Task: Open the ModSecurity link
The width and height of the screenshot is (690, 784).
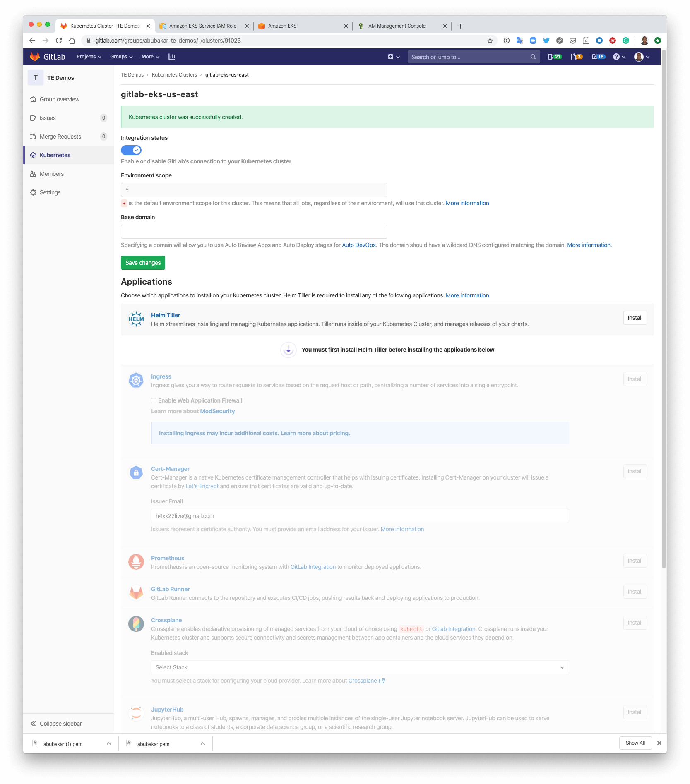Action: tap(217, 411)
